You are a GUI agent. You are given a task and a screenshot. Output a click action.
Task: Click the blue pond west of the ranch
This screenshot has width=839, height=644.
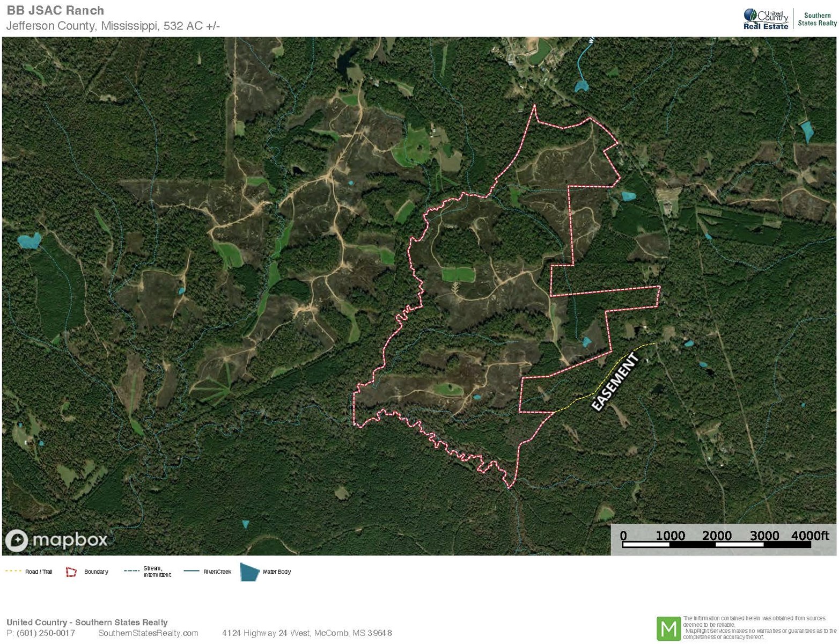click(x=29, y=240)
